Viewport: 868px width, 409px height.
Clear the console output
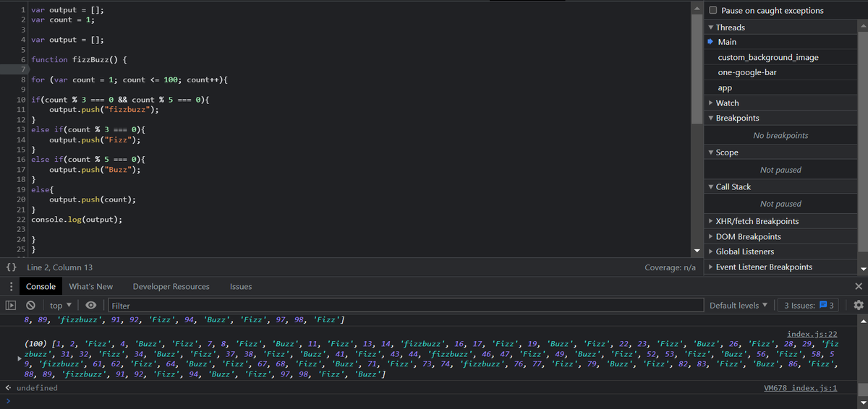[31, 306]
